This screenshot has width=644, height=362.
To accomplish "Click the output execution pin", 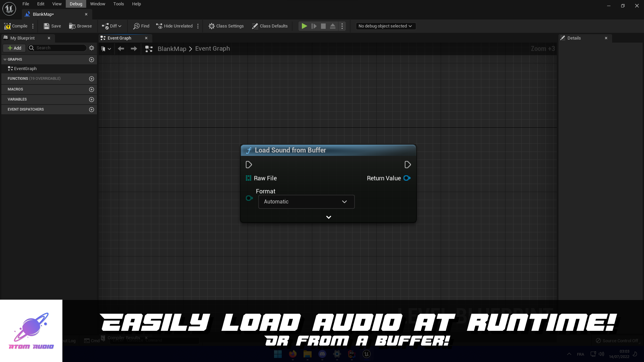I will [408, 165].
